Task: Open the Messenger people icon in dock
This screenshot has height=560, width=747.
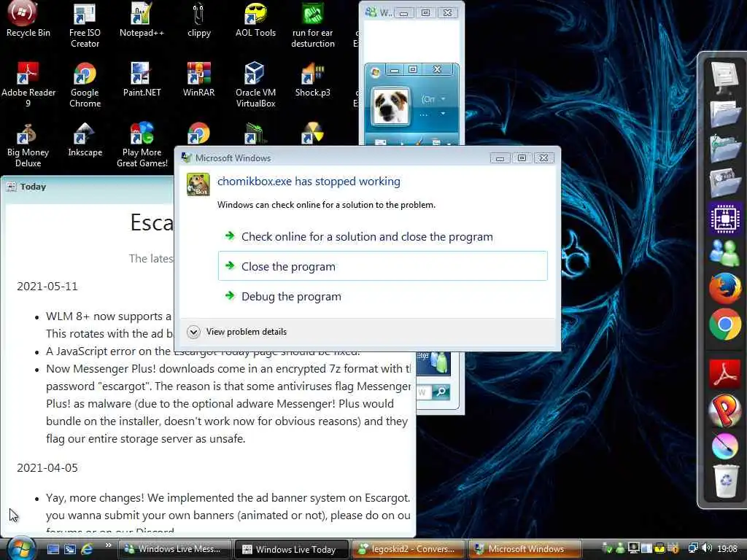Action: pos(724,252)
